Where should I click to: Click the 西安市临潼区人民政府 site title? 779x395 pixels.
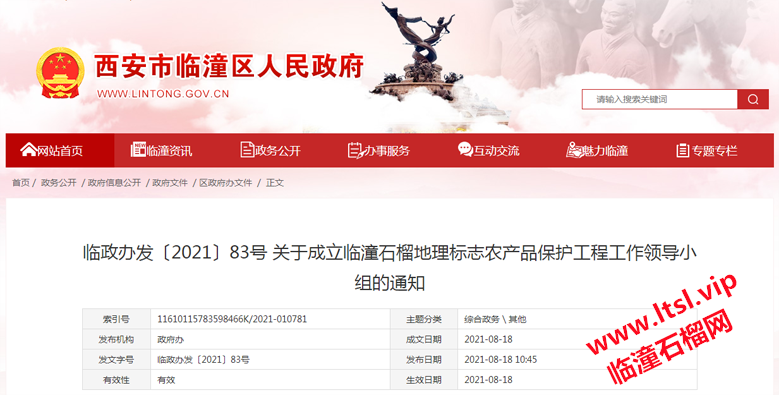click(229, 66)
